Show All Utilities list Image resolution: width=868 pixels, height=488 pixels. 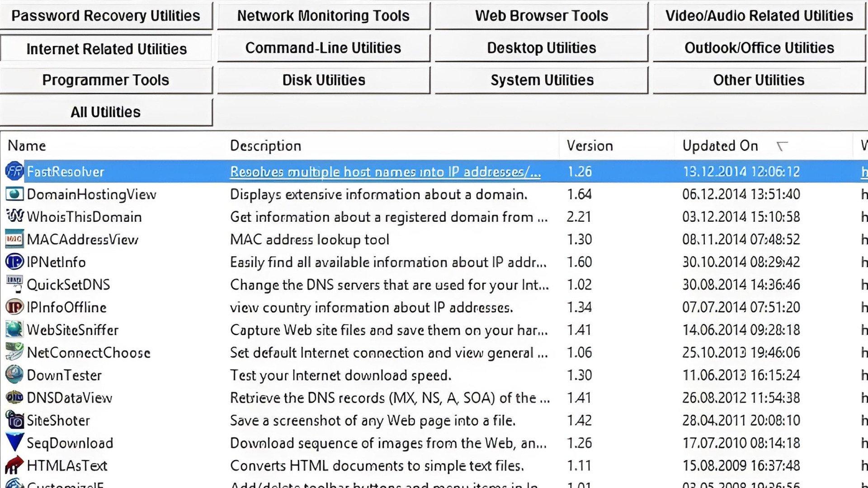106,112
